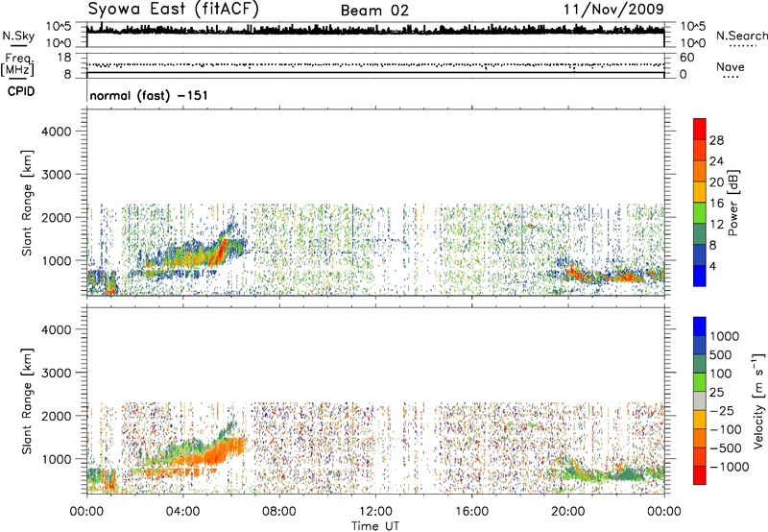Screen dimensions: 768x532
Task: Click the Velocity [m s-1] colorbar label
Action: pyautogui.click(x=758, y=400)
